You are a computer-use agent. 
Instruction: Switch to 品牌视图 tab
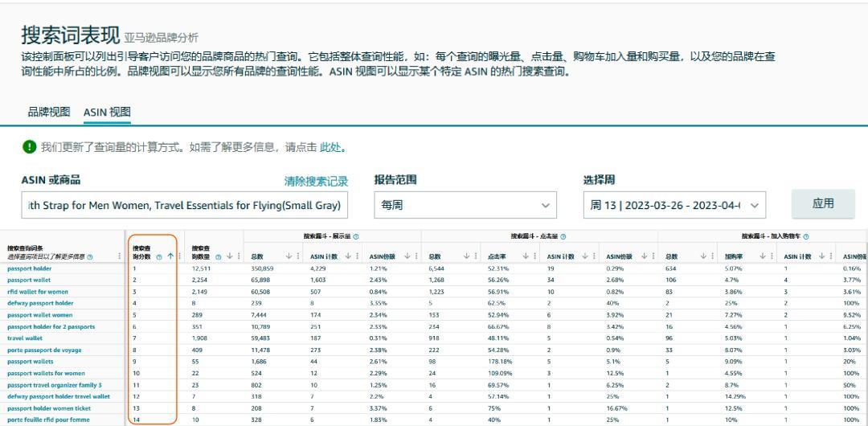[x=49, y=112]
